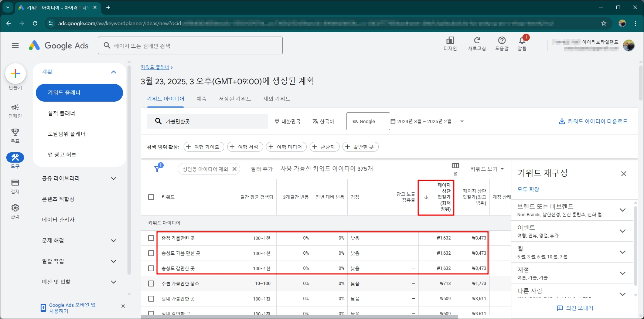Click the account profile avatar
Viewport: 644px width, 319px height.
[628, 45]
